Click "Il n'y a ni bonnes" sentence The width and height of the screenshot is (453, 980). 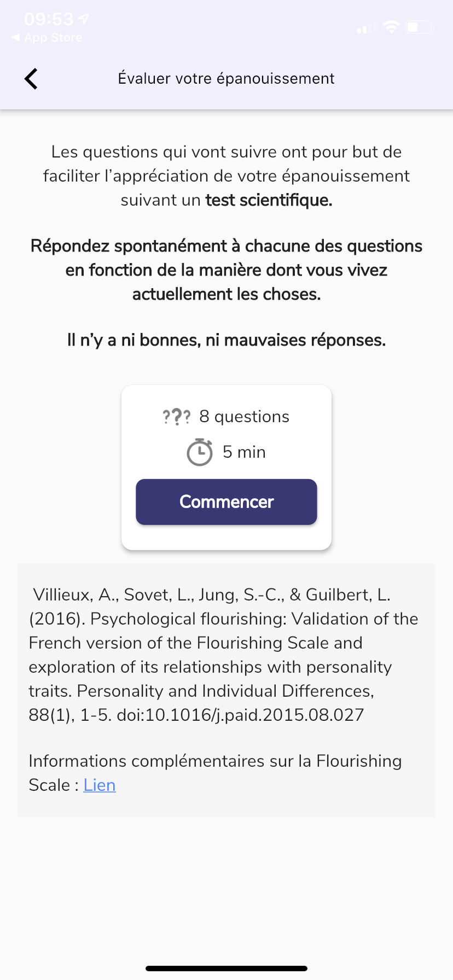coord(226,340)
